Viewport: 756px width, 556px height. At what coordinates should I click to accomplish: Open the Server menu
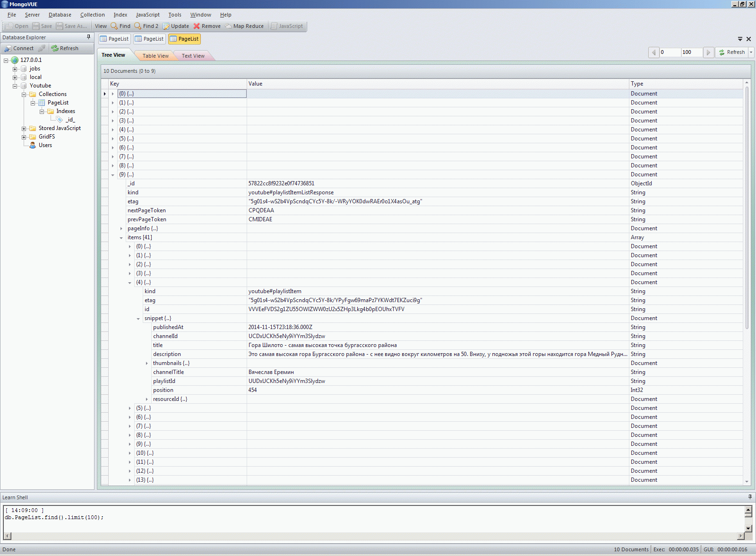[x=32, y=15]
